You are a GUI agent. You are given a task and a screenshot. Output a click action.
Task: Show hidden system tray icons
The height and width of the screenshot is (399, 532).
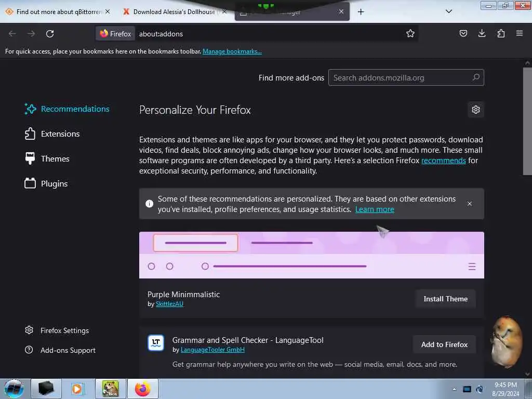point(454,389)
